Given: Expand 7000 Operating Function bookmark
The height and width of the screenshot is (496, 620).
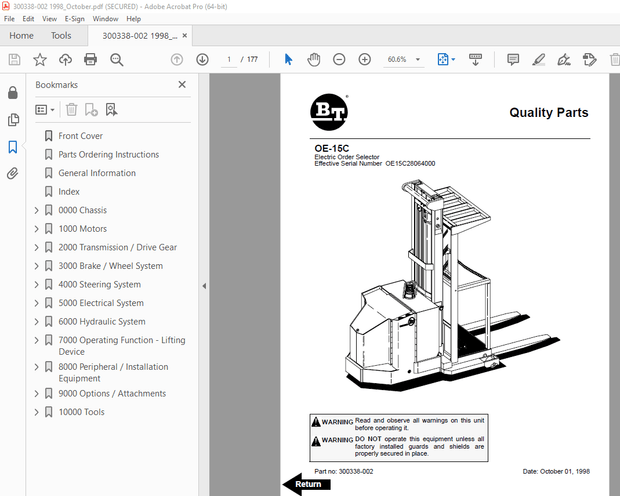Looking at the screenshot, I should 36,341.
